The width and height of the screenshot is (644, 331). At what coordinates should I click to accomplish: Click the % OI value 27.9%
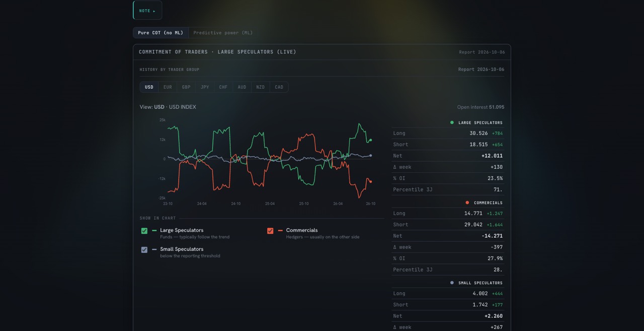tap(495, 258)
